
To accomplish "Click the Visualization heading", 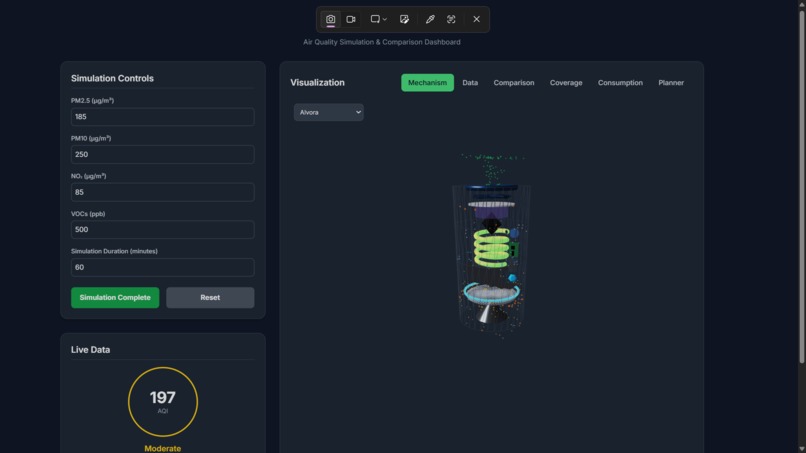I will (317, 82).
